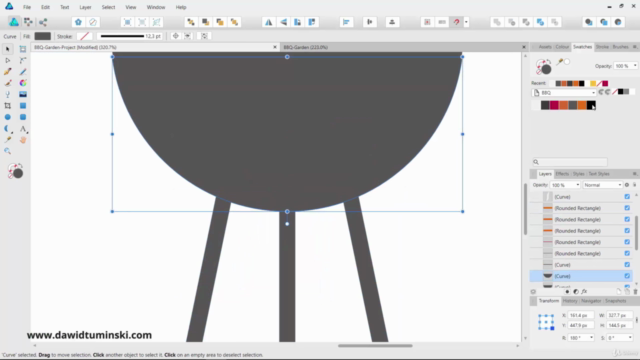Close the BBQ-Garden-Project document tab
This screenshot has height=360, width=640.
(275, 47)
